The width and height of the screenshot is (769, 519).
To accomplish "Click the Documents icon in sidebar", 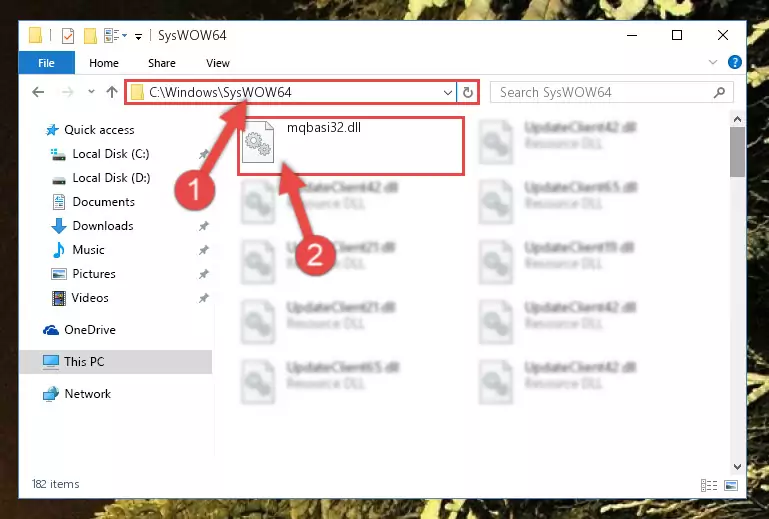I will 59,202.
